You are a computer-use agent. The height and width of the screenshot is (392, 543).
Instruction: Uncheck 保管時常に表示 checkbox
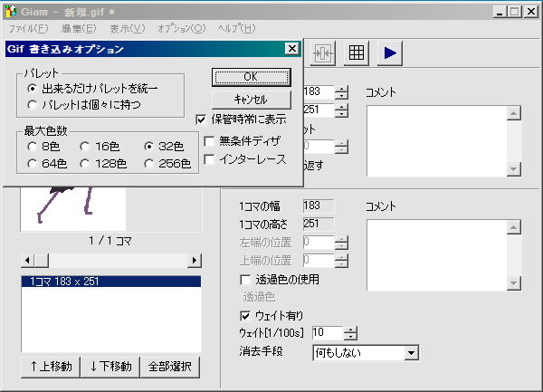(x=203, y=118)
